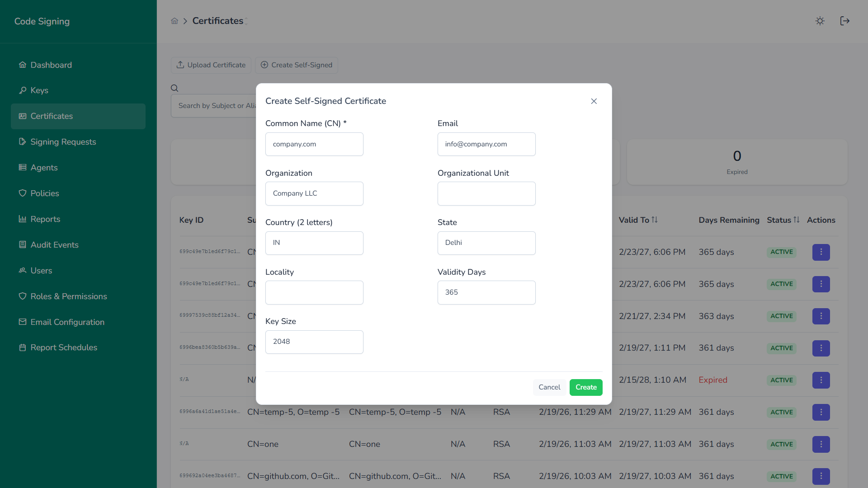Viewport: 868px width, 488px height.
Task: Cancel the certificate creation dialog
Action: click(x=549, y=387)
